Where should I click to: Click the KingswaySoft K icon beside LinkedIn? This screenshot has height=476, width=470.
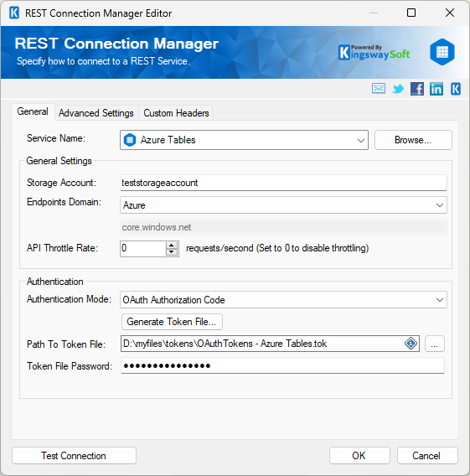pyautogui.click(x=456, y=89)
